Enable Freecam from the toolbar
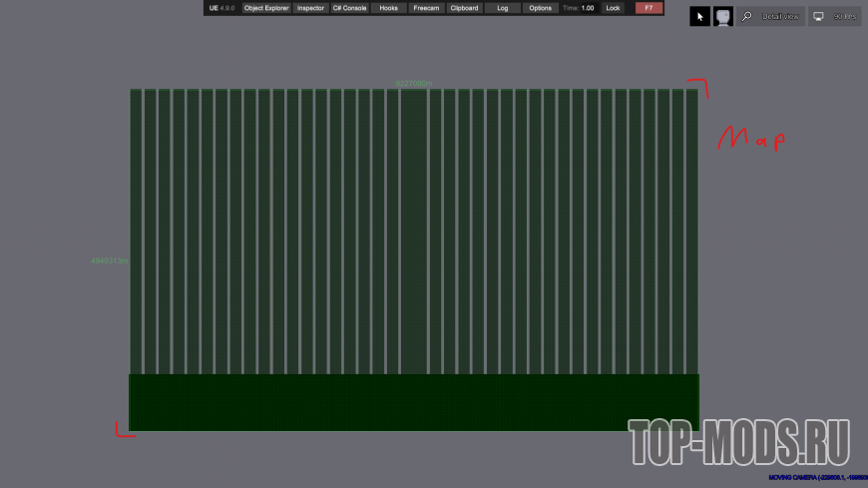Screen dimensions: 868x488 tap(426, 8)
